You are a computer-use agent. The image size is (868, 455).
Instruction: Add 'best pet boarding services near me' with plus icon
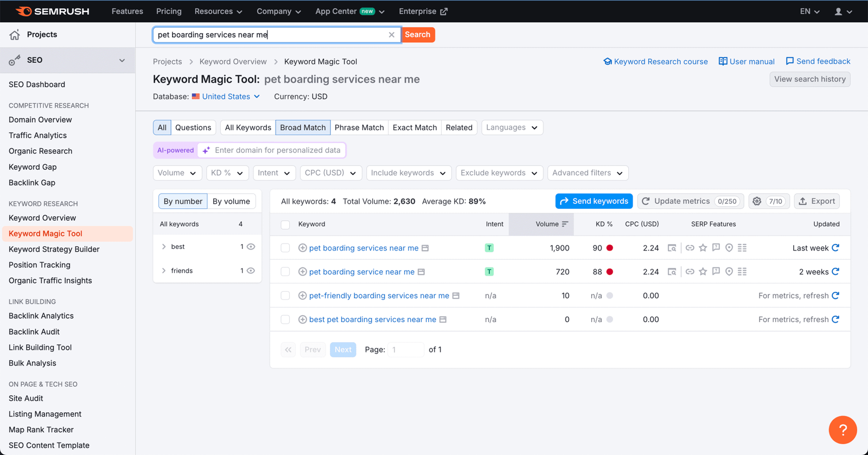pos(303,319)
